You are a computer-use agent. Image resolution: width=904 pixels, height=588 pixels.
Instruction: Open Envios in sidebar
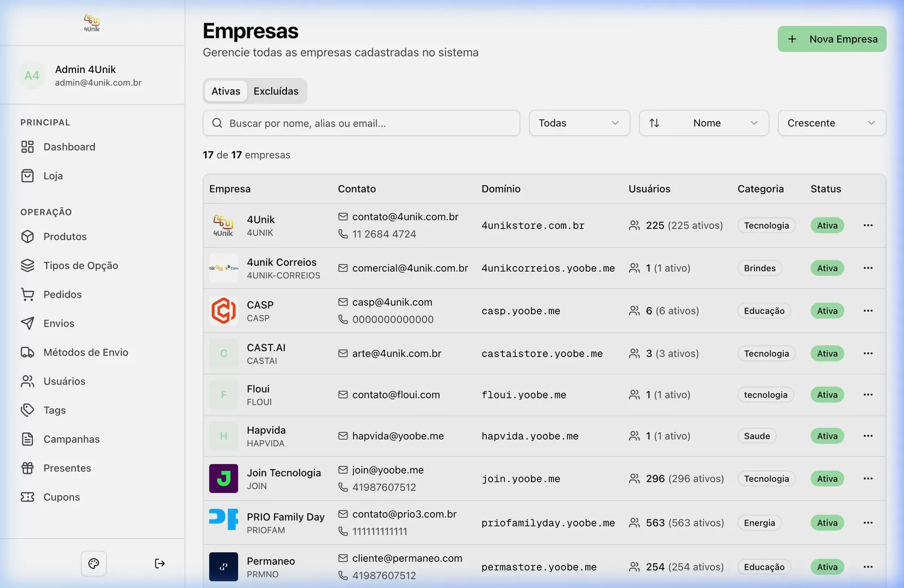tap(59, 323)
